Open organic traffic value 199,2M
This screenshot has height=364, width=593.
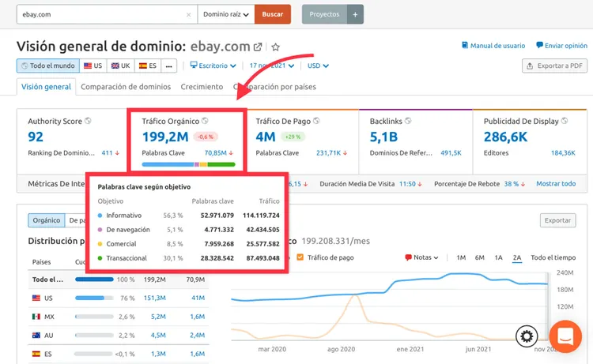165,137
